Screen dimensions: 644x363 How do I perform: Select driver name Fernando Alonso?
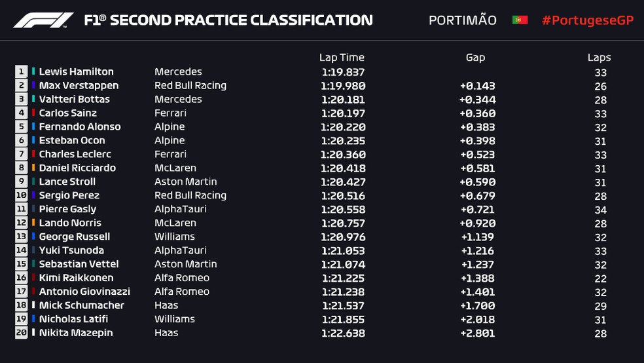(x=80, y=127)
